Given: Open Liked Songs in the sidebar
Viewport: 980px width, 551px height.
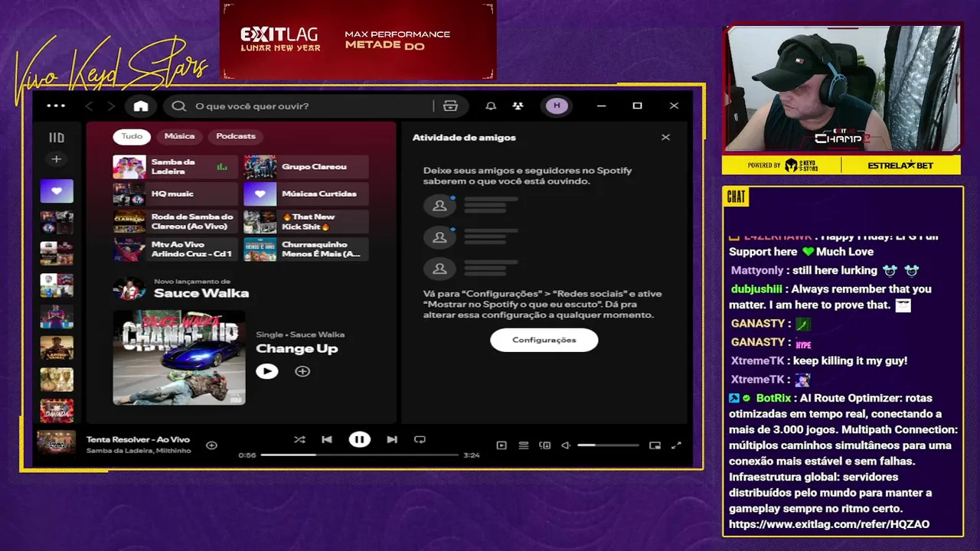Looking at the screenshot, I should (57, 191).
